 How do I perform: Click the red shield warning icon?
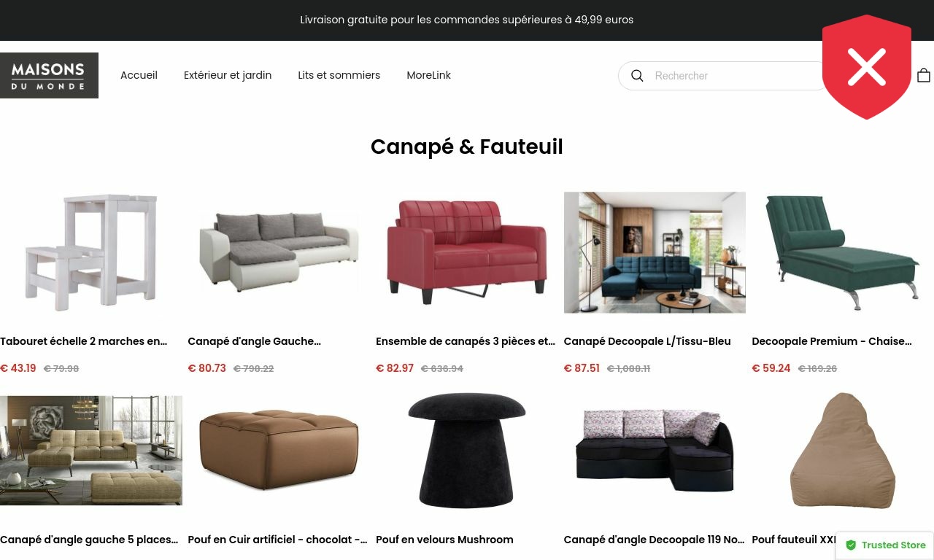coord(867,67)
